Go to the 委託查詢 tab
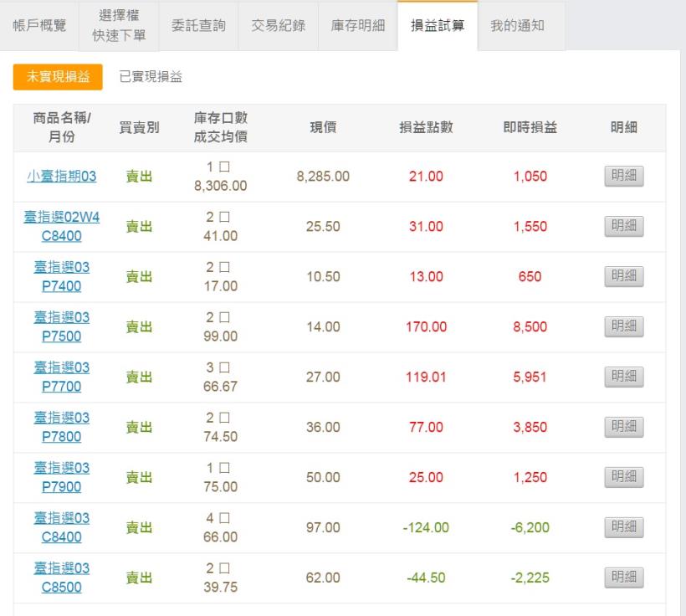This screenshot has height=616, width=686. pos(198,26)
